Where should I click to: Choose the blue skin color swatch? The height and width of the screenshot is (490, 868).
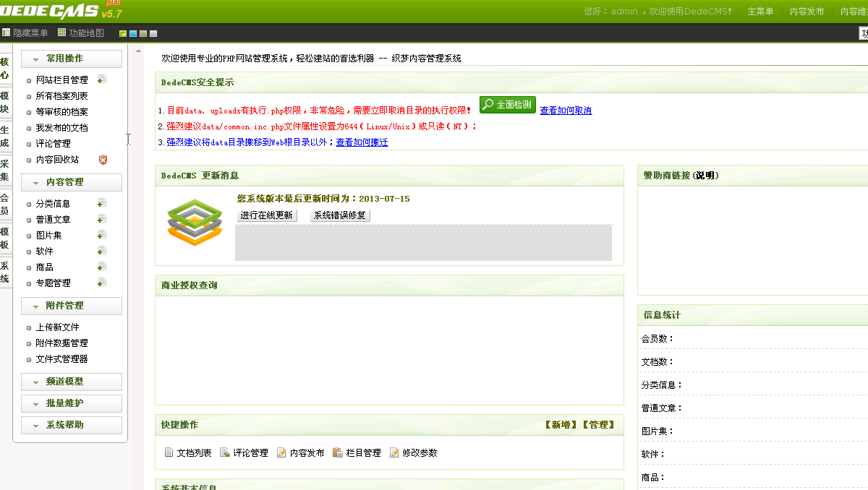click(133, 33)
